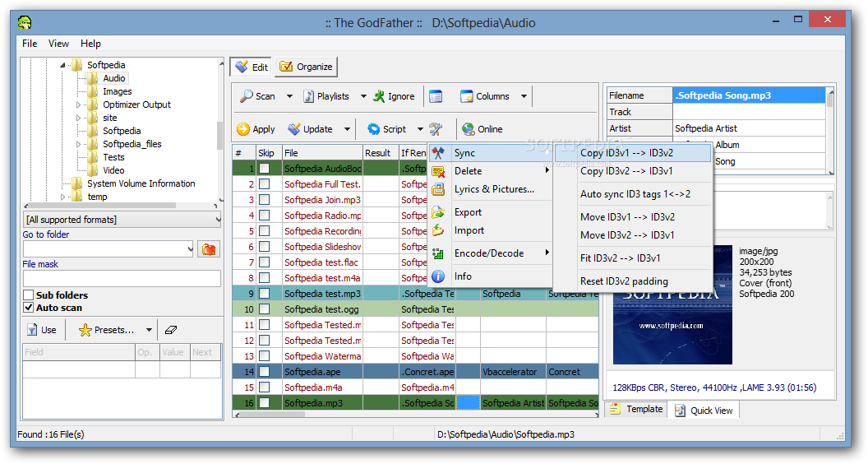
Task: Collapse the Softpedia root folder node
Action: click(x=62, y=66)
